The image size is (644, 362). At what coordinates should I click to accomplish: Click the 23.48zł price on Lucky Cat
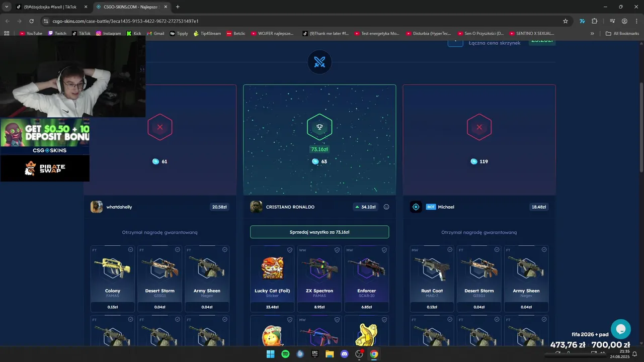point(272,307)
